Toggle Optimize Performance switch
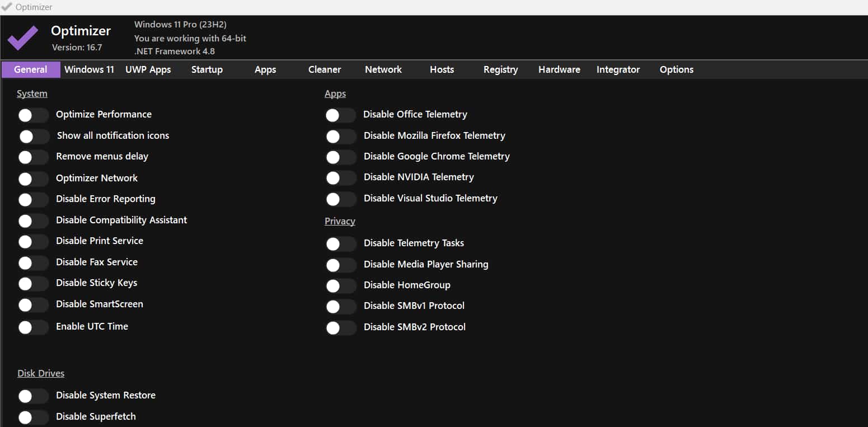This screenshot has height=427, width=868. (x=33, y=115)
